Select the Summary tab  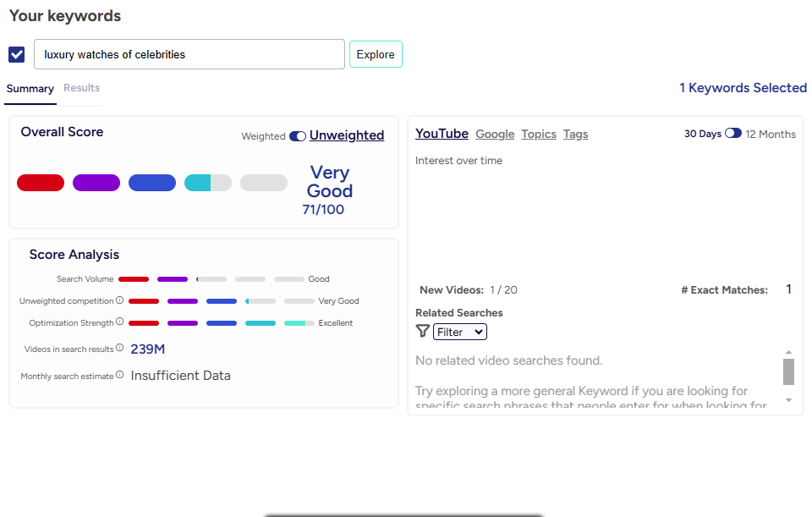coord(30,89)
